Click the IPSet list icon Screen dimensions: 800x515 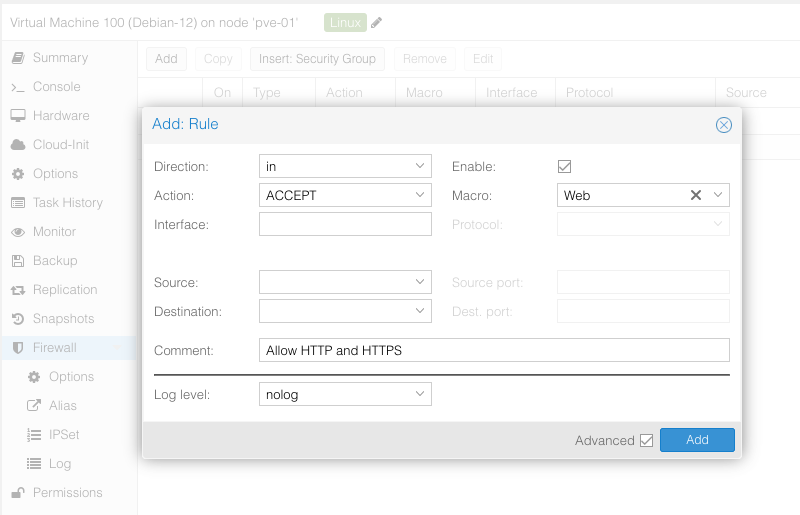click(x=34, y=435)
